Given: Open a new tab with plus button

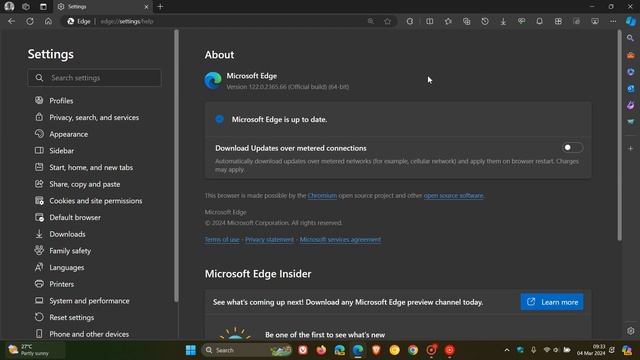Looking at the screenshot, I should [160, 7].
